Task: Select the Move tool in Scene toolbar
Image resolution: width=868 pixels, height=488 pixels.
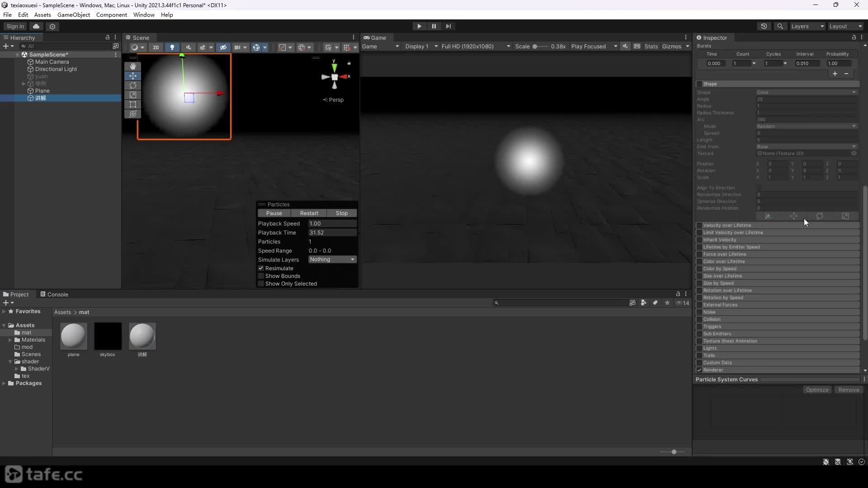Action: [x=132, y=76]
